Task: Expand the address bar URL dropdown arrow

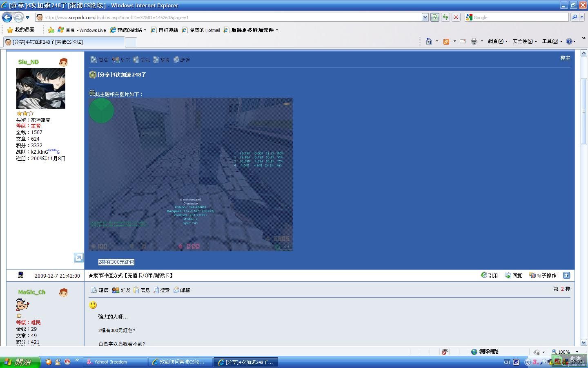Action: pyautogui.click(x=425, y=17)
